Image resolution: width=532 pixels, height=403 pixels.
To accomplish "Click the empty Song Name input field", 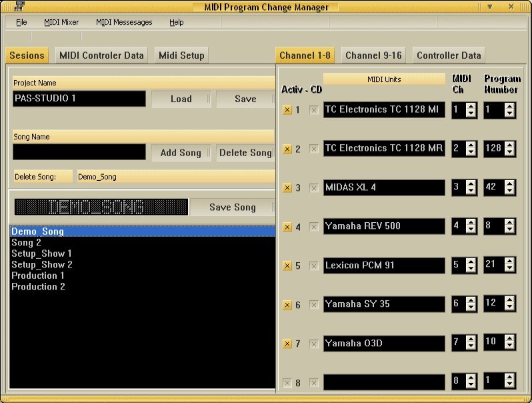I will point(79,152).
